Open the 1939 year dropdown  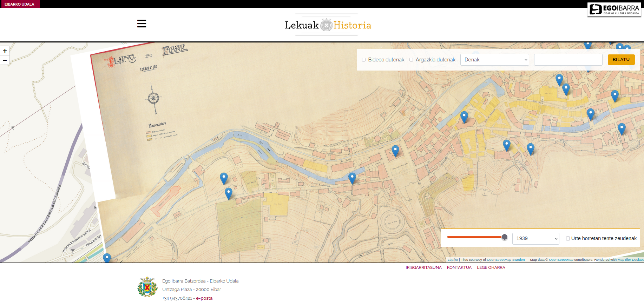coord(535,238)
